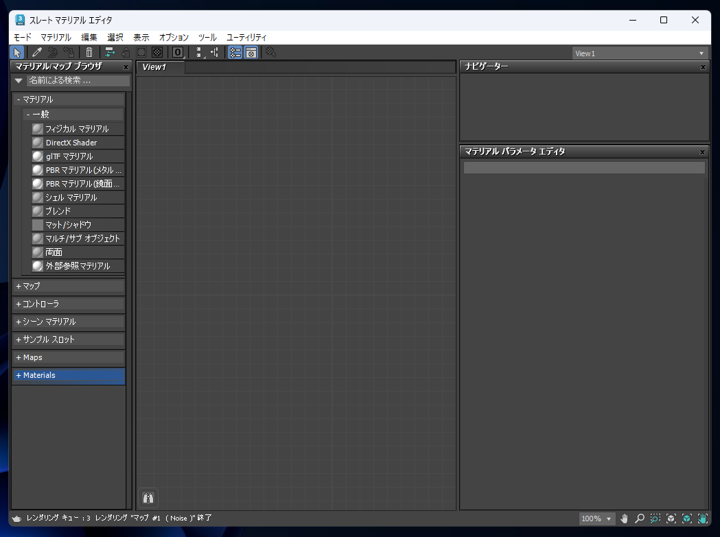This screenshot has width=720, height=537.
Task: Select DirectX Shader material
Action: [x=78, y=143]
